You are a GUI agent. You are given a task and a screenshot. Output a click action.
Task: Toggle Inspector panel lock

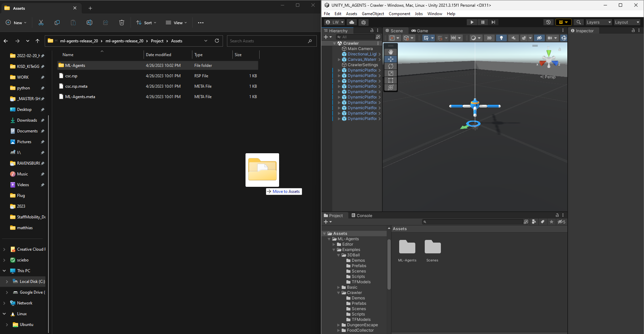633,30
